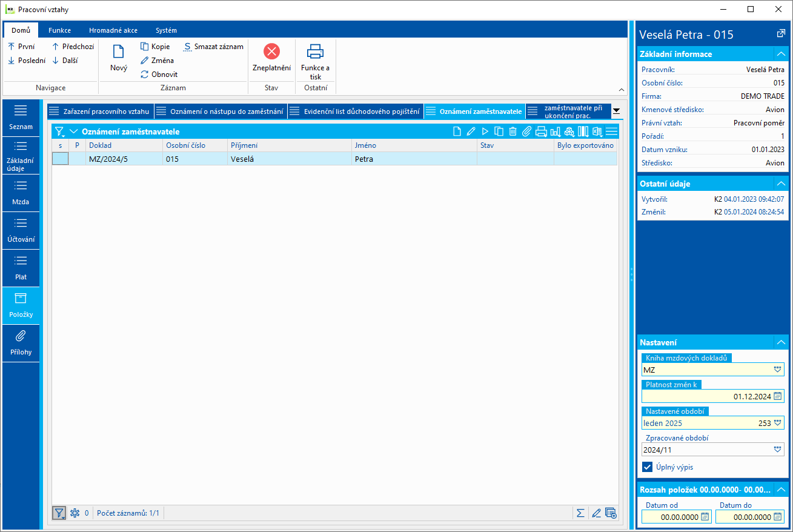Click the new document icon in grid toolbar
The image size is (793, 532).
(x=457, y=131)
